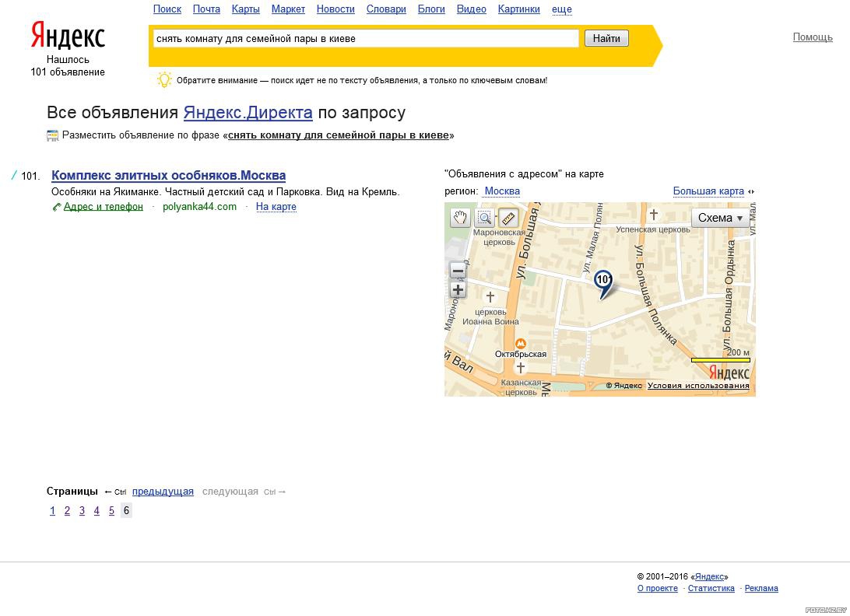Viewport: 850px width, 616px height.
Task: Open 'Карты' in top navigation
Action: (x=245, y=9)
